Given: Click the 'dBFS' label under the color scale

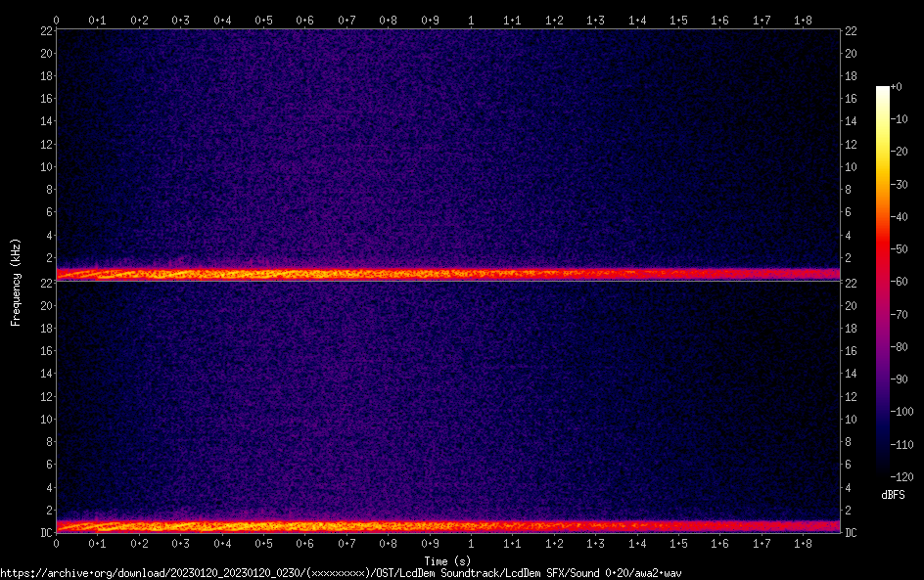Looking at the screenshot, I should [x=893, y=495].
